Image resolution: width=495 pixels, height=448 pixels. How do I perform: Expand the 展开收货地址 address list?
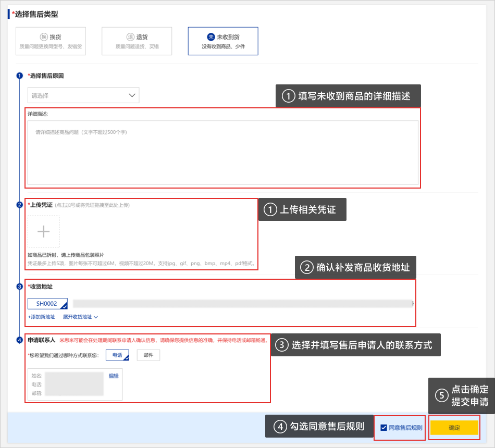(x=80, y=317)
